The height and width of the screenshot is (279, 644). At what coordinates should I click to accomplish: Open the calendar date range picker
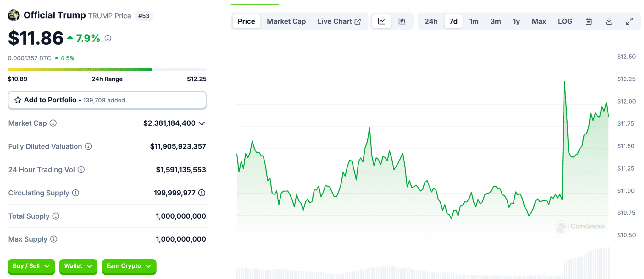pyautogui.click(x=589, y=21)
